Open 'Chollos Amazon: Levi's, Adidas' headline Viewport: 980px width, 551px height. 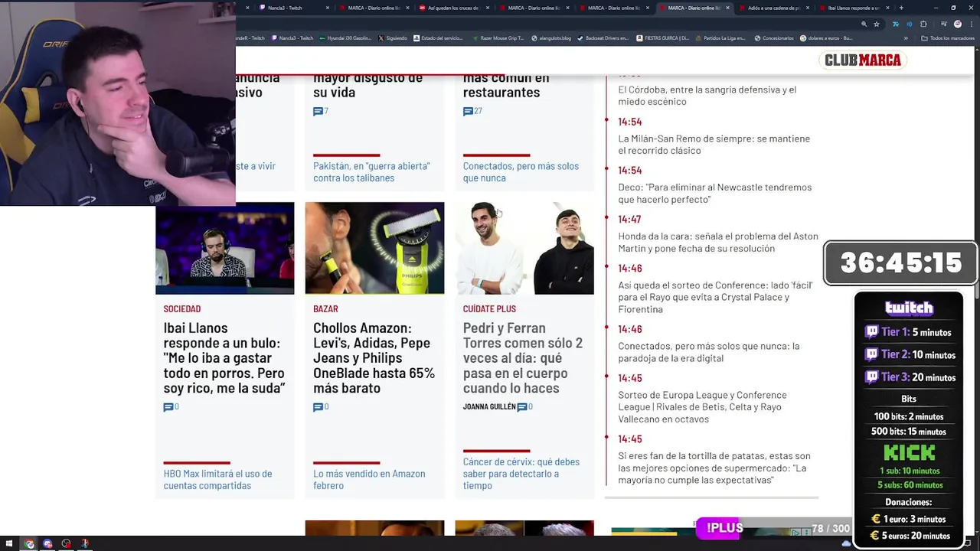point(374,357)
